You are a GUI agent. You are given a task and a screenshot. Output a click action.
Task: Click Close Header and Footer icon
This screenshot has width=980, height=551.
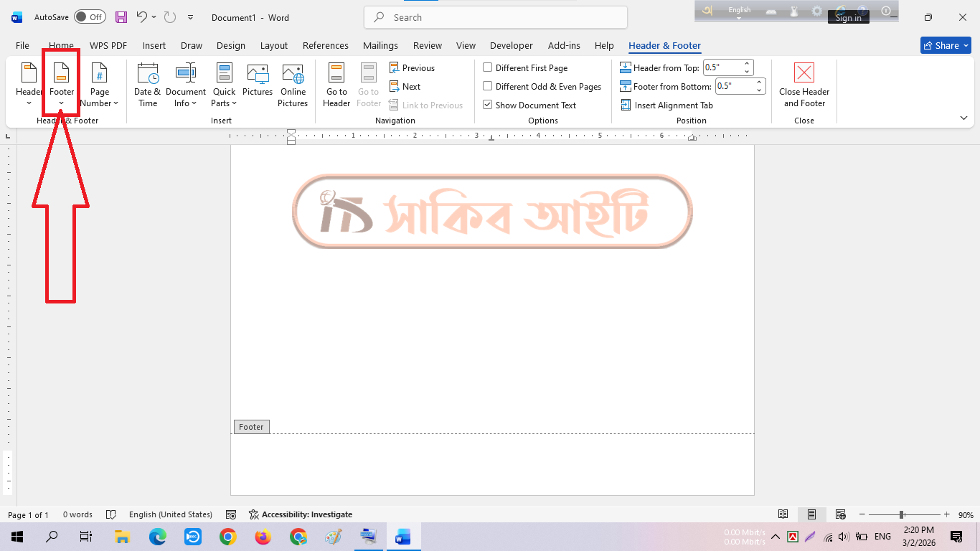804,75
